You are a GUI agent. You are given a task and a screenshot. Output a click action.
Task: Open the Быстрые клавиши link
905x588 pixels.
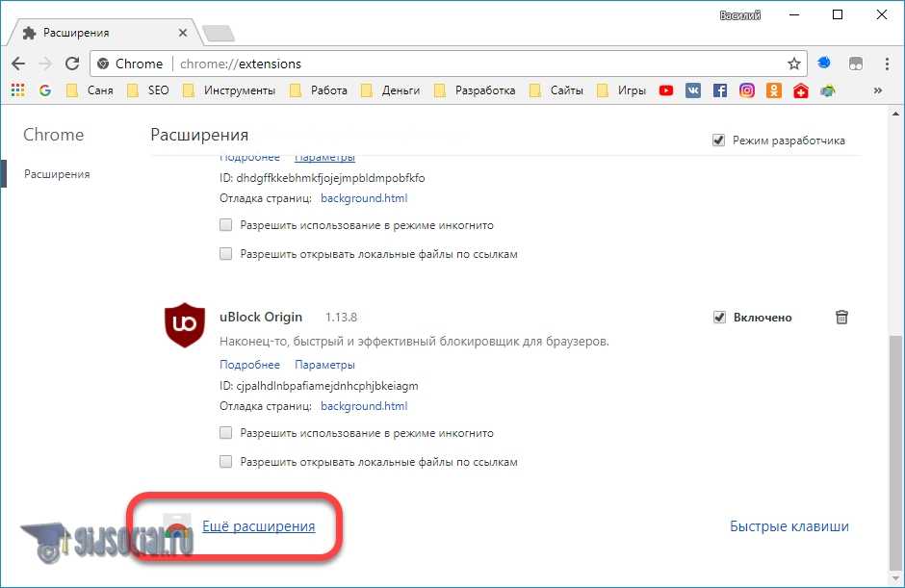pos(789,526)
